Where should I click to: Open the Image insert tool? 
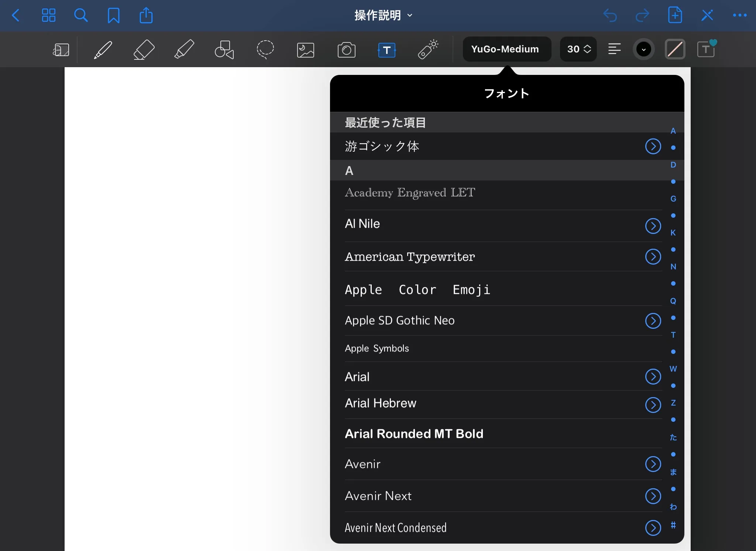point(306,50)
